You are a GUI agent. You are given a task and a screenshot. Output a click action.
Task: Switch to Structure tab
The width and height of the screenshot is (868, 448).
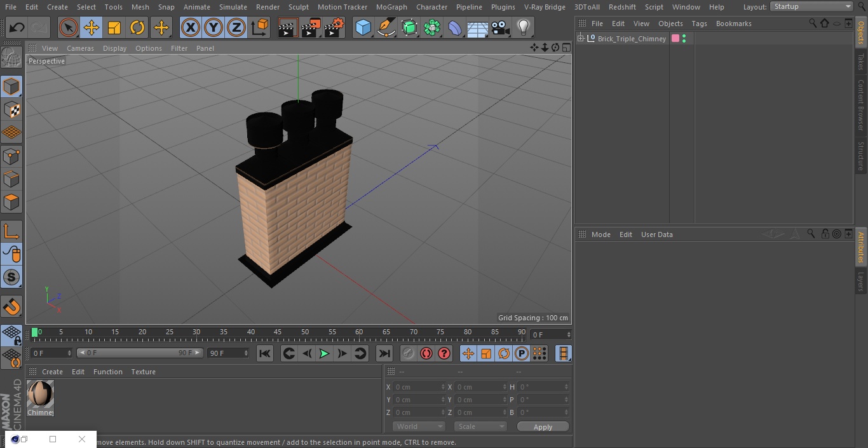(861, 156)
